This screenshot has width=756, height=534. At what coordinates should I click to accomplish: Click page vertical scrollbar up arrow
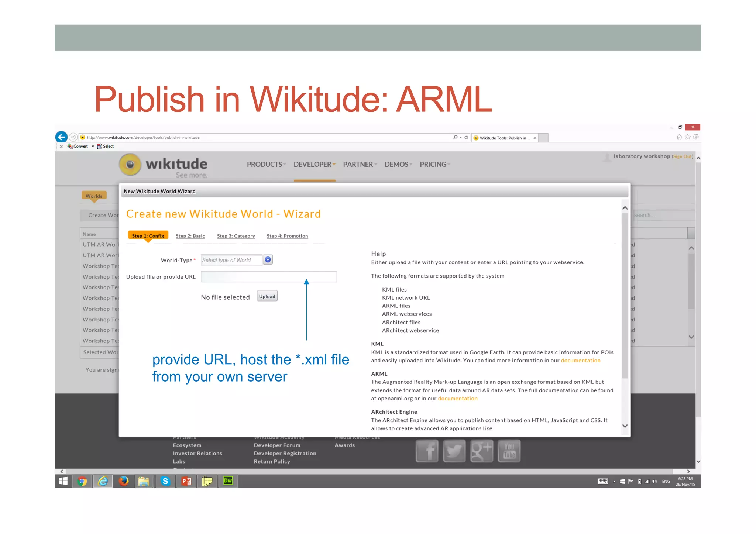click(698, 158)
